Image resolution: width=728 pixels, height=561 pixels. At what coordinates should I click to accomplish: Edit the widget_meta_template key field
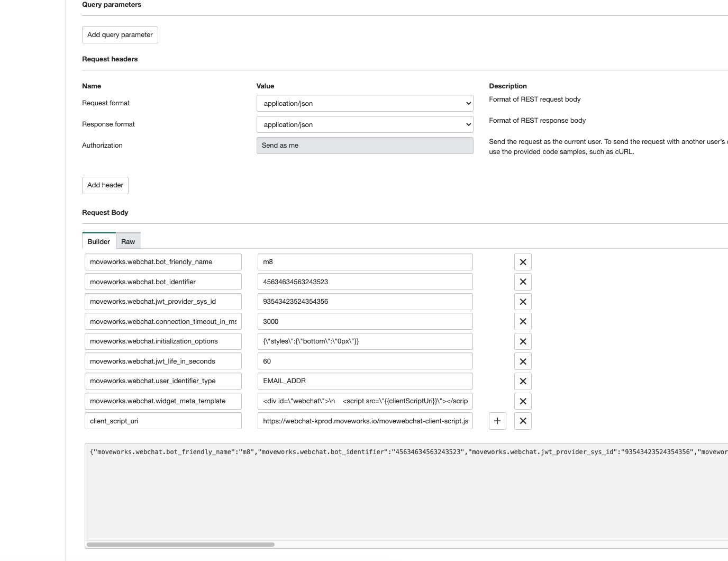[163, 401]
